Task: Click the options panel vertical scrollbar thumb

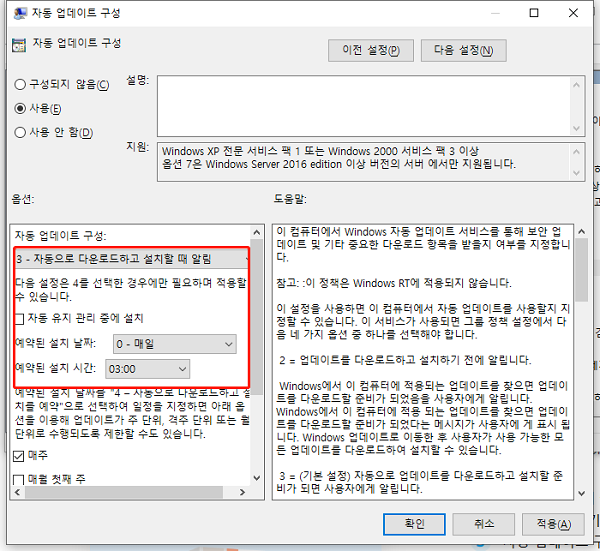Action: tap(257, 316)
